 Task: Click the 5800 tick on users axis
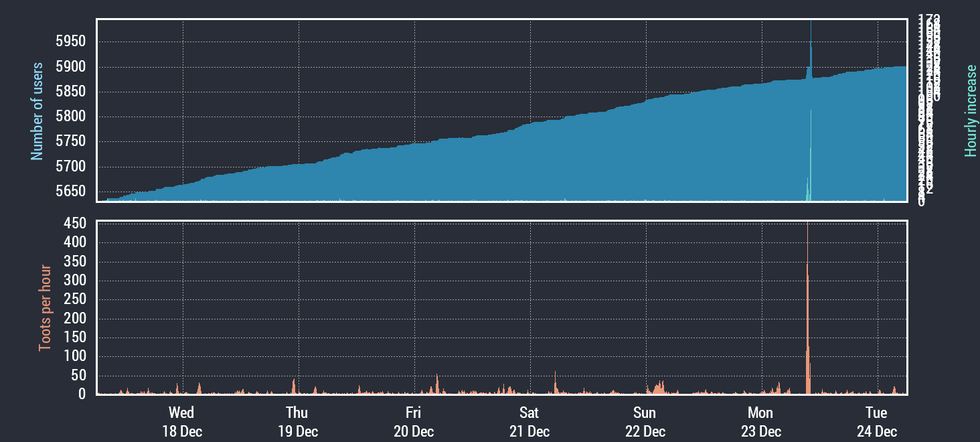tap(72, 117)
